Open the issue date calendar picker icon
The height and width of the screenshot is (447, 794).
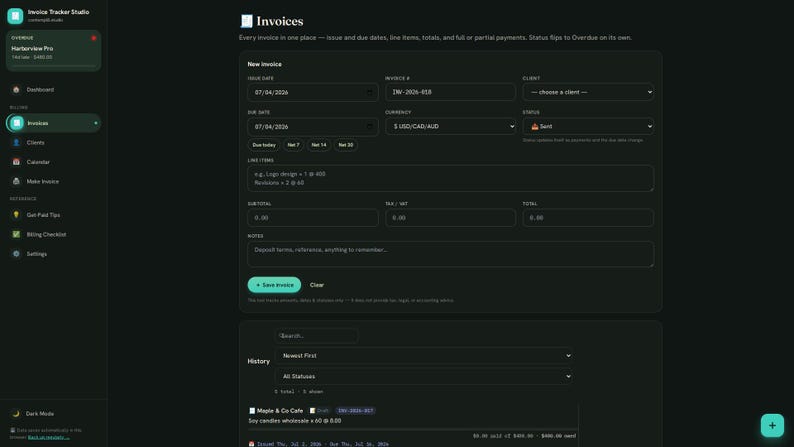coord(369,92)
